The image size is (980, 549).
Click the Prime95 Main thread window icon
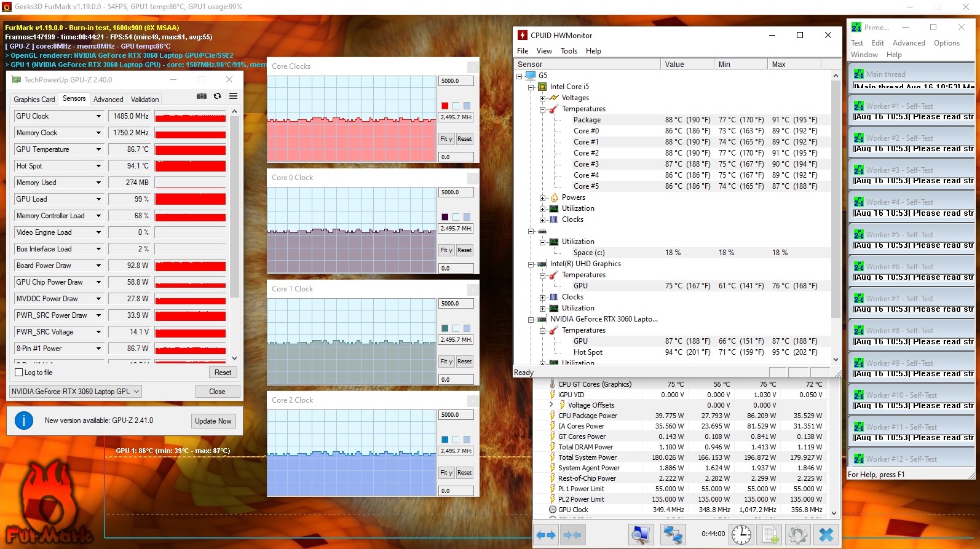coord(859,74)
